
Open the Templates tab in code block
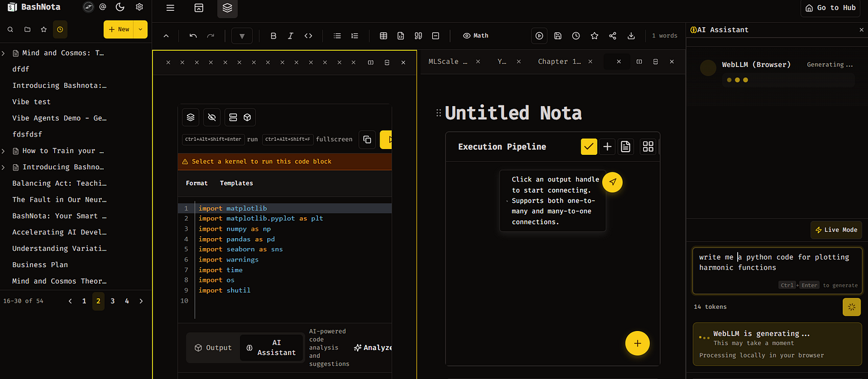click(x=236, y=183)
